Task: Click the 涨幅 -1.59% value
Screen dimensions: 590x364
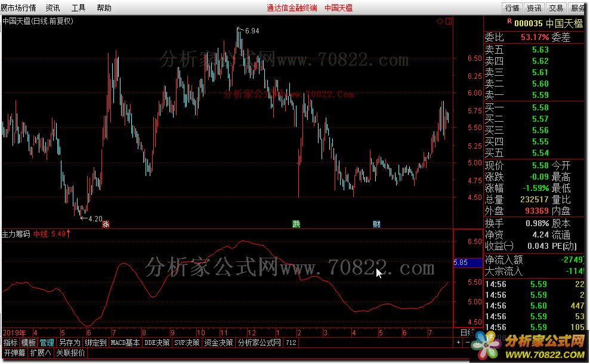Action: tap(536, 188)
